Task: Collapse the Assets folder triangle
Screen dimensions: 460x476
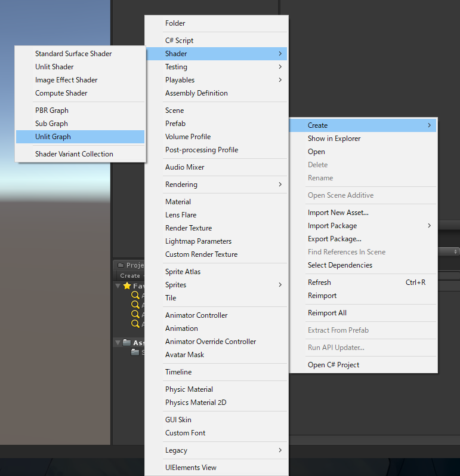Action: coord(118,343)
